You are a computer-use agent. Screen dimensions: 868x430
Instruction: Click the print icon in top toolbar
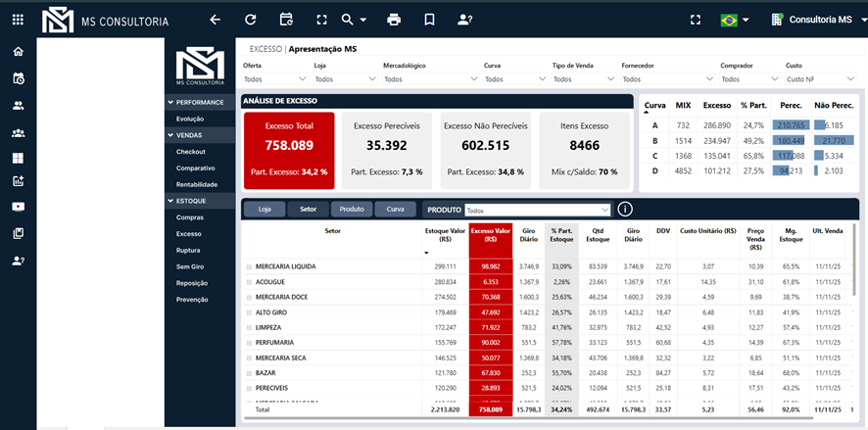(394, 20)
